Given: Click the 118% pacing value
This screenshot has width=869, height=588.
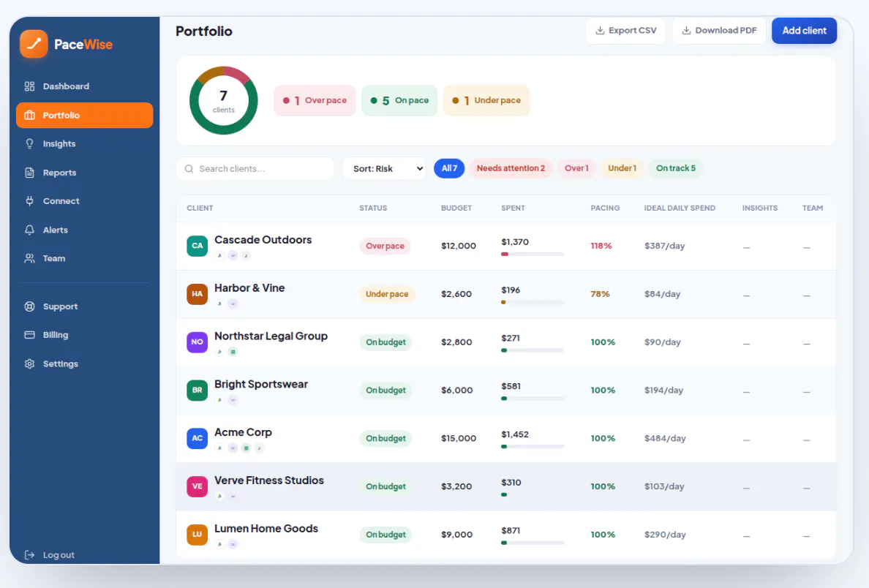Looking at the screenshot, I should (601, 246).
